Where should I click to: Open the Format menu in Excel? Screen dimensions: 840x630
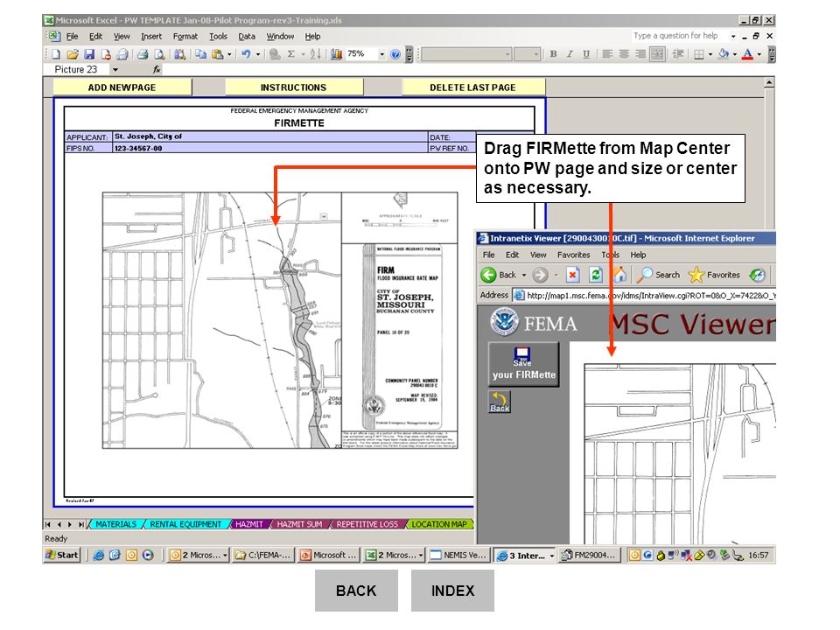click(185, 37)
